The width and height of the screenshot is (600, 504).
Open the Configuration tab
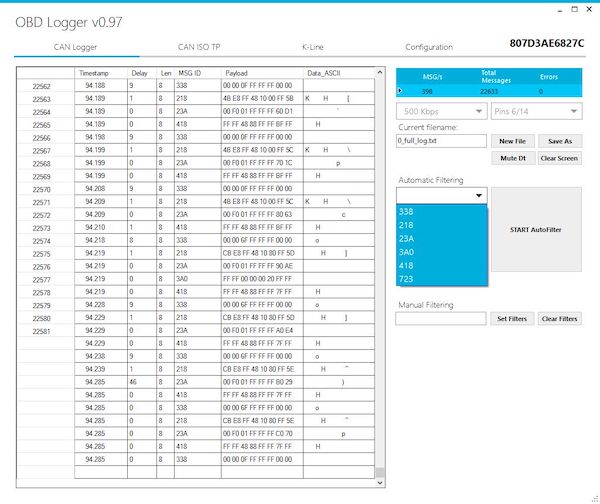(429, 47)
